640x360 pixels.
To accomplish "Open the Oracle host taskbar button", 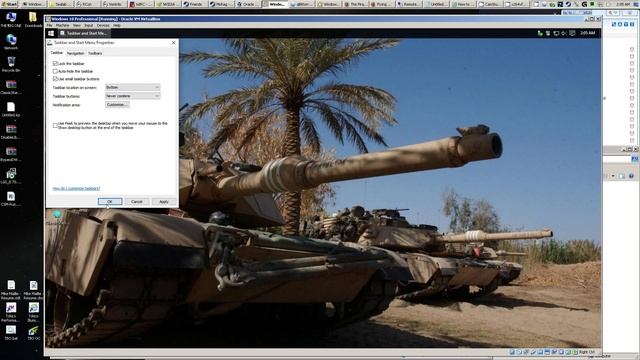I will [247, 4].
